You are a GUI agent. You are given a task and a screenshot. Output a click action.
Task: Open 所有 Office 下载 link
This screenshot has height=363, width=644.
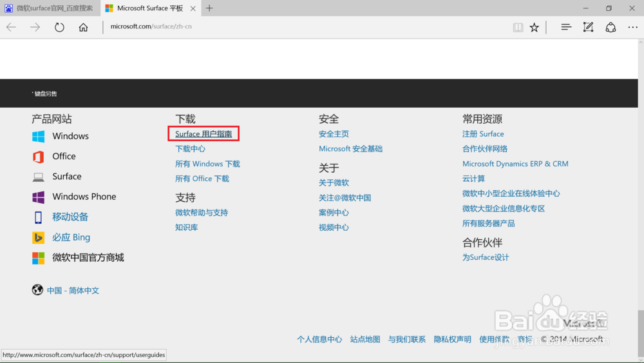point(202,179)
